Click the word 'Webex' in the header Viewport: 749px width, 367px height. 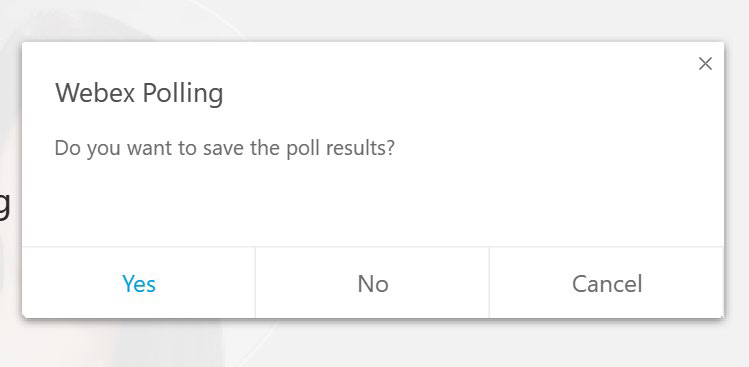[x=95, y=93]
